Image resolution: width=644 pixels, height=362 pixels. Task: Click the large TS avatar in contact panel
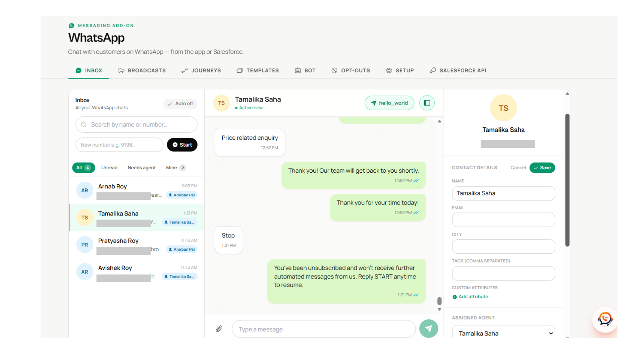click(x=503, y=108)
